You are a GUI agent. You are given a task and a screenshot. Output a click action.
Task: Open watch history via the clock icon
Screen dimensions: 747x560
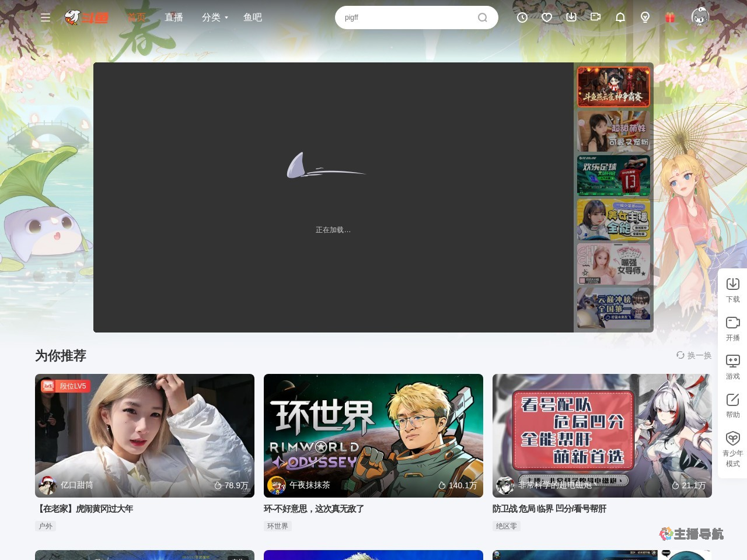(522, 17)
